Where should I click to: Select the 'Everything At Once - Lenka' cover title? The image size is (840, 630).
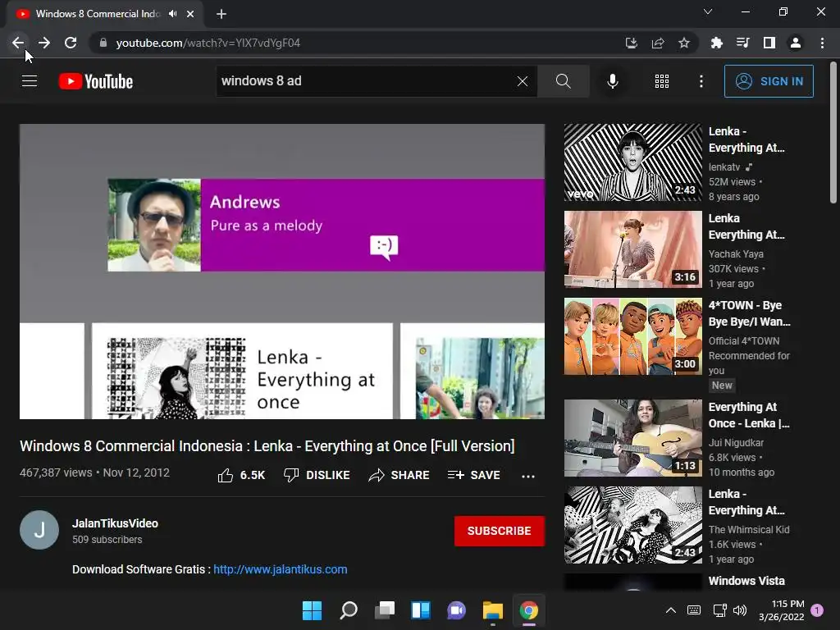coord(749,415)
